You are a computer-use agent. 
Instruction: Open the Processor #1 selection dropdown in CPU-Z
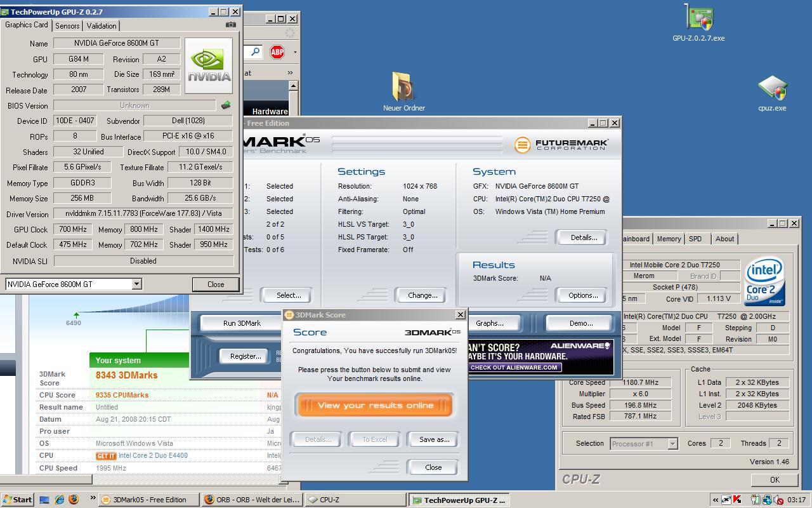click(x=672, y=444)
